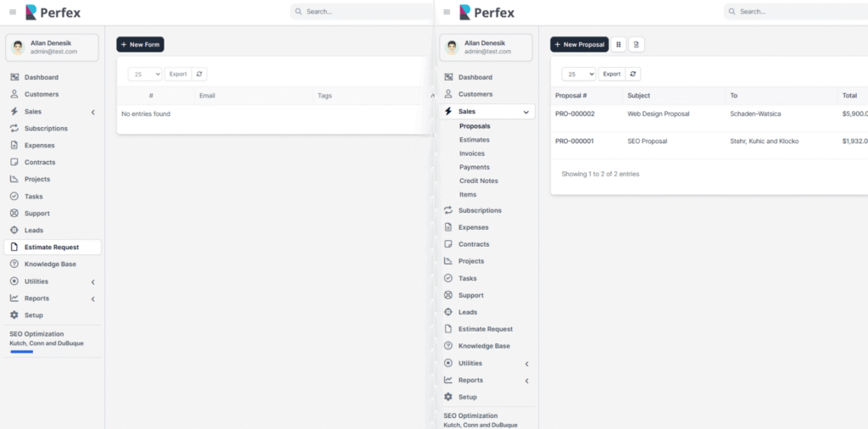
Task: Click Leads icon in Estimate Request screen sidebar
Action: coord(14,231)
